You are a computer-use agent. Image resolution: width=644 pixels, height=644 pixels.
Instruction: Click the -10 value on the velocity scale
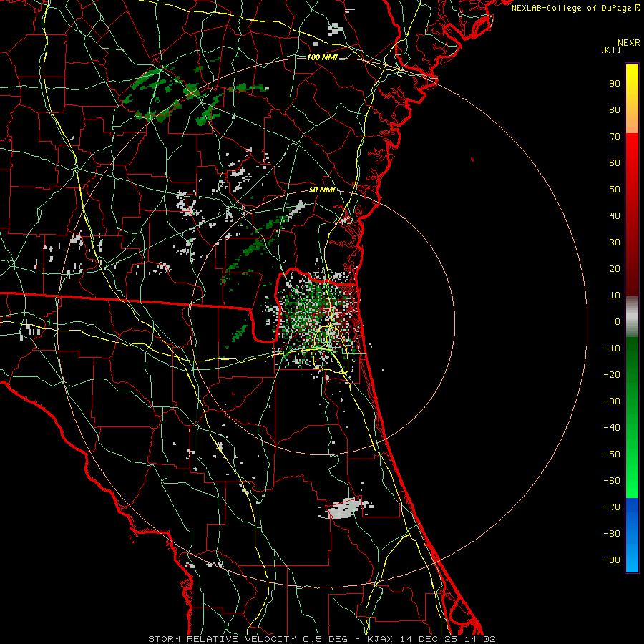coord(612,348)
